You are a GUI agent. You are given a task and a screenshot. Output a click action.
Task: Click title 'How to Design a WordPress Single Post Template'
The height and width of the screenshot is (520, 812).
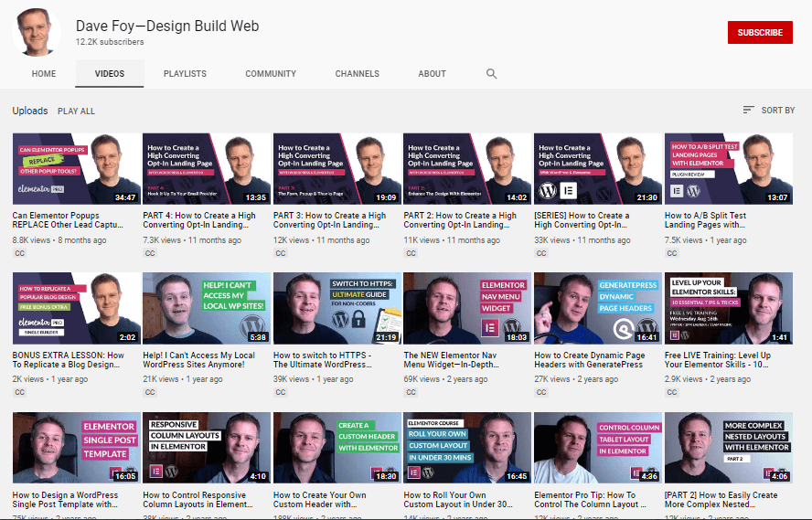65,499
